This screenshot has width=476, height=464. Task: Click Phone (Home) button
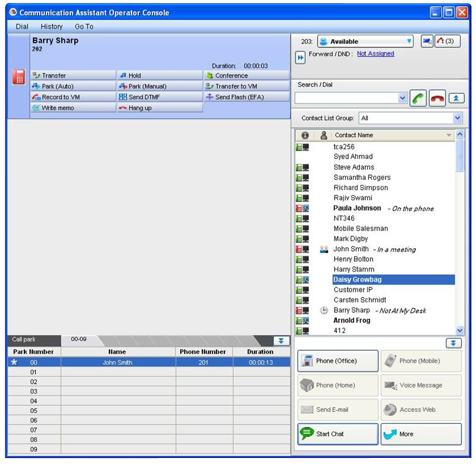tap(338, 385)
